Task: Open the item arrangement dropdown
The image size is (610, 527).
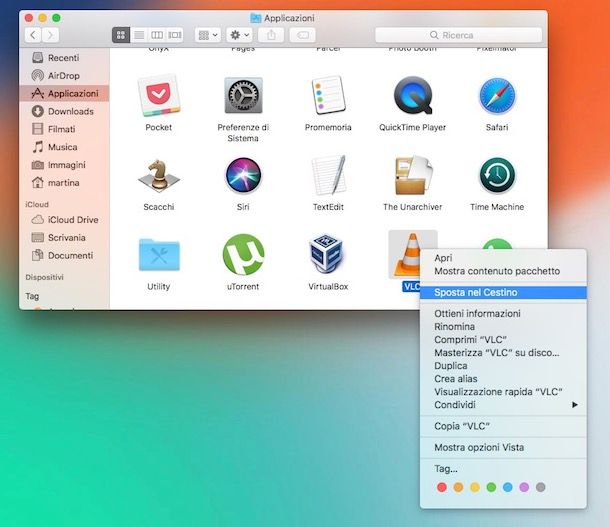Action: point(208,35)
